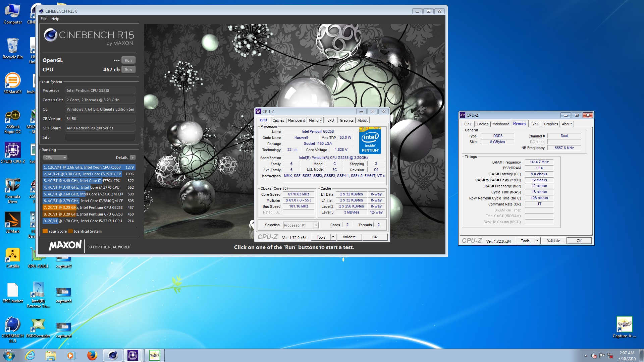This screenshot has width=644, height=362.
Task: Select ranking row with score 467
Action: click(89, 207)
